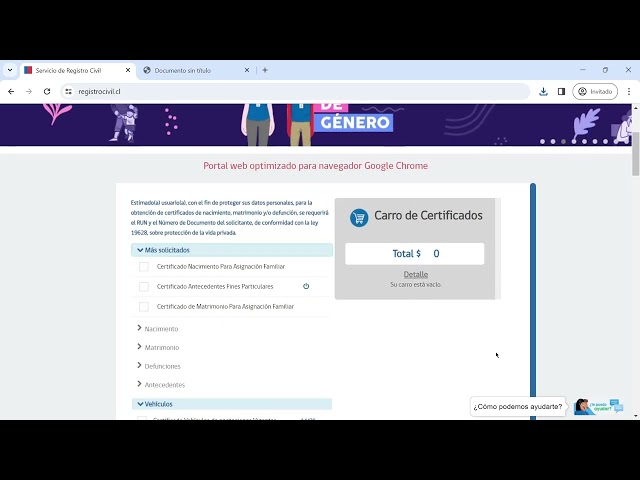Click the power icon beside Antecedentes Fines Particulares
The height and width of the screenshot is (480, 640).
tap(306, 286)
